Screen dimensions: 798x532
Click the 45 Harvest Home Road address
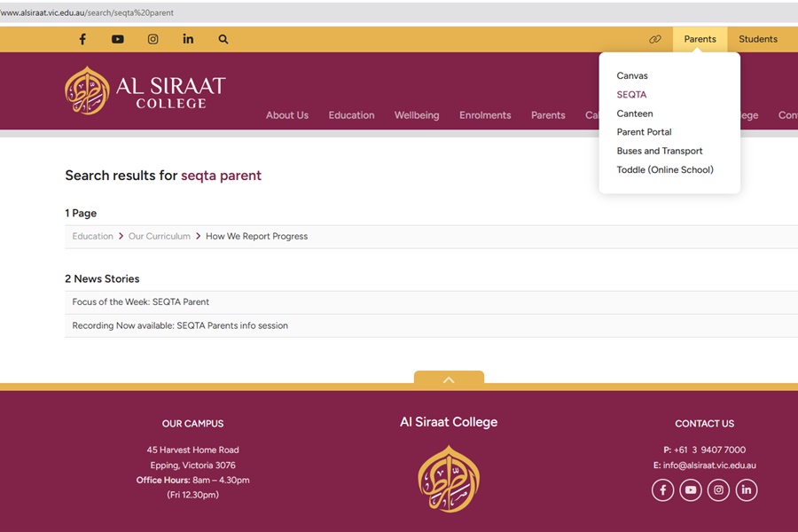click(193, 450)
